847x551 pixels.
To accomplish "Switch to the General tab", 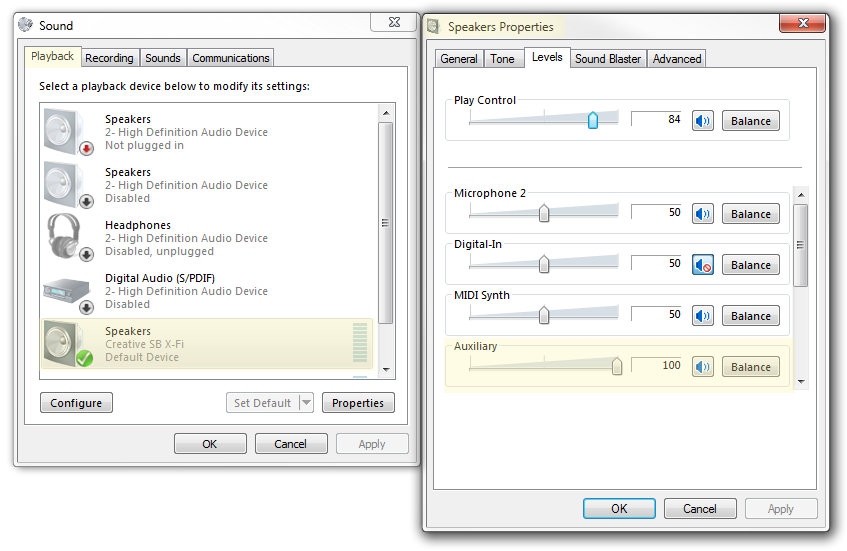I will click(459, 58).
